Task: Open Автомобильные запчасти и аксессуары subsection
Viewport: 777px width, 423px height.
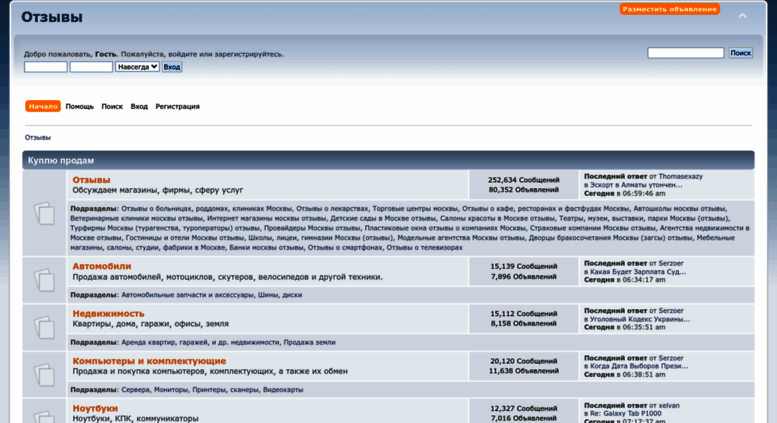Action: pyautogui.click(x=187, y=295)
